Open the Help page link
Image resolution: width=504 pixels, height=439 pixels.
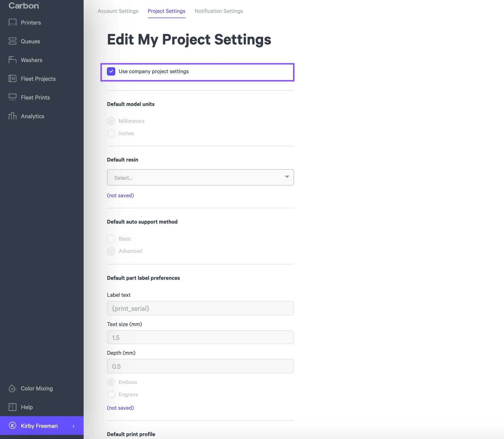click(x=27, y=407)
